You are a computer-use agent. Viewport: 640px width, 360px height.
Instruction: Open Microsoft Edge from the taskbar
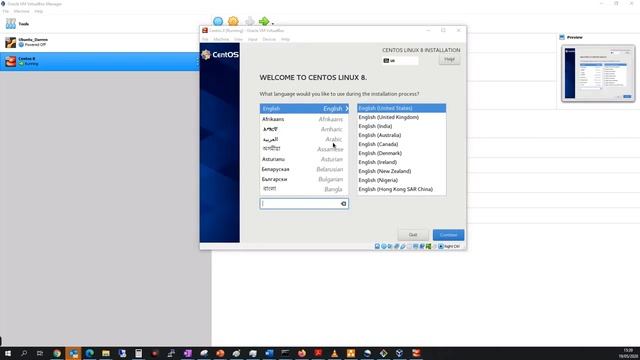[89, 353]
